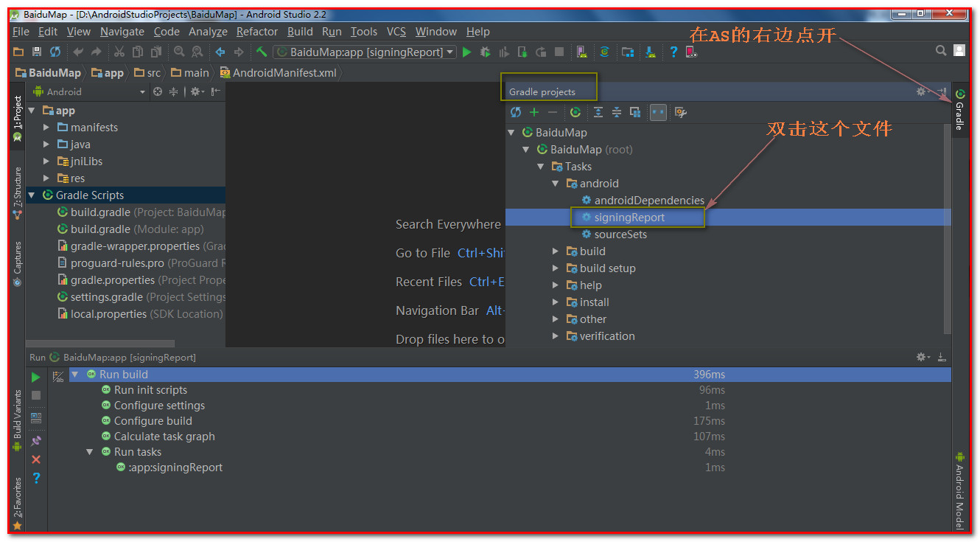
Task: Open the SDK Manager download icon
Action: [x=651, y=52]
